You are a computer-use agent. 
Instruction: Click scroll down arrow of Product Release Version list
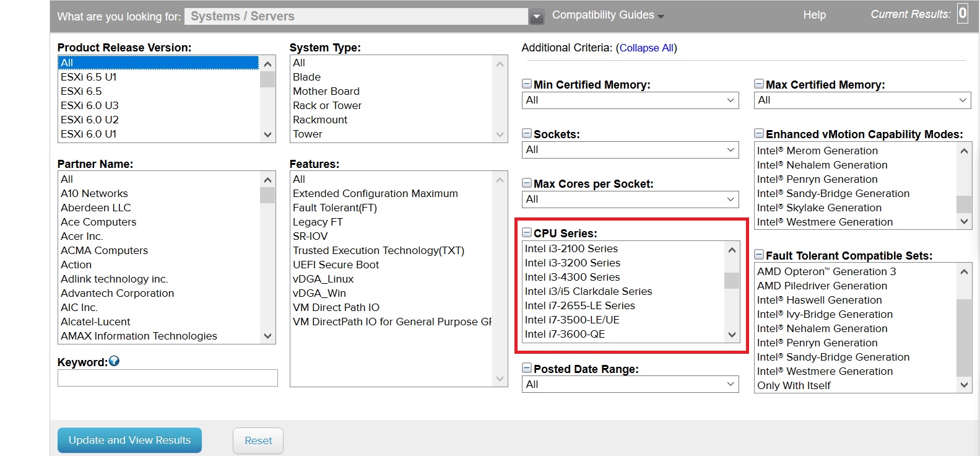267,134
